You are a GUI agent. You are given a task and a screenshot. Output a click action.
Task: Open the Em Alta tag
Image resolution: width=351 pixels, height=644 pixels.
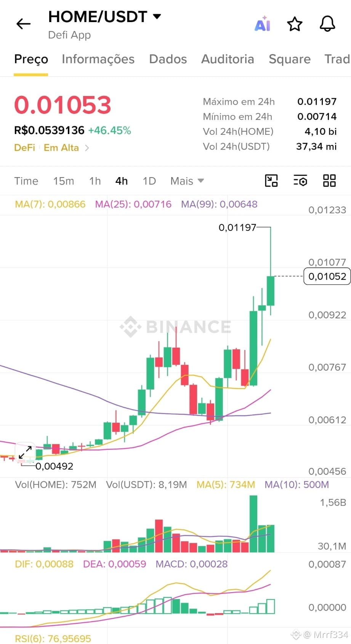click(x=61, y=148)
